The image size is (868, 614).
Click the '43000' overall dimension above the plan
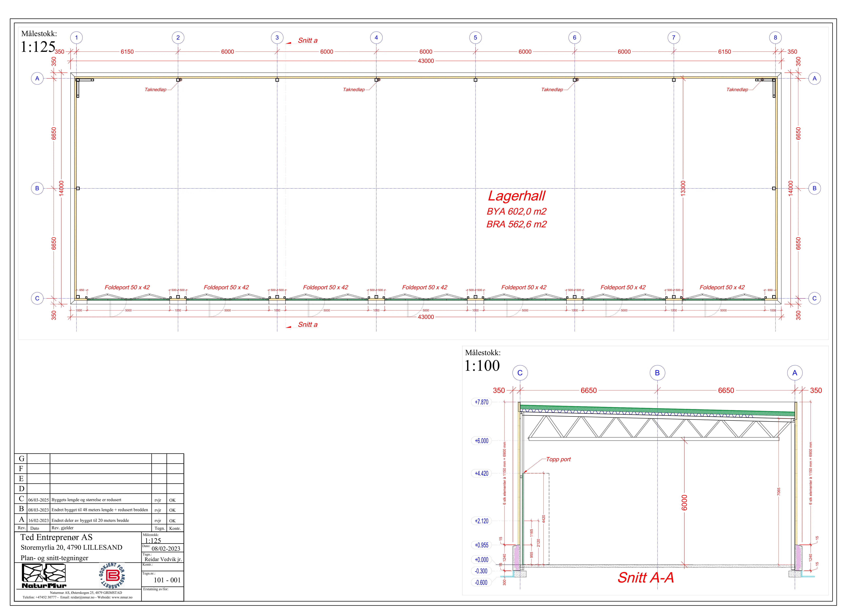(426, 61)
